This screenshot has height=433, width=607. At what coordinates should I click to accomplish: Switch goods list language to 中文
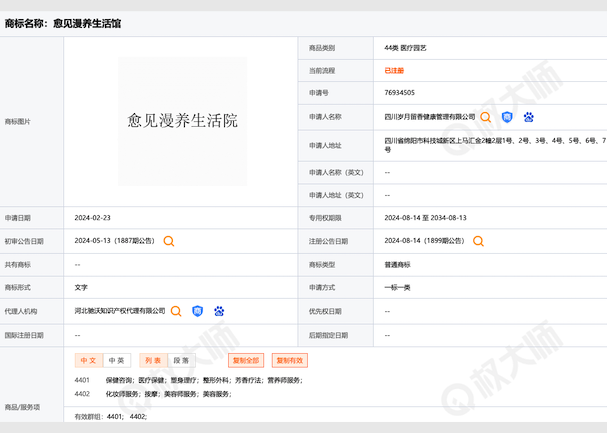pos(88,360)
